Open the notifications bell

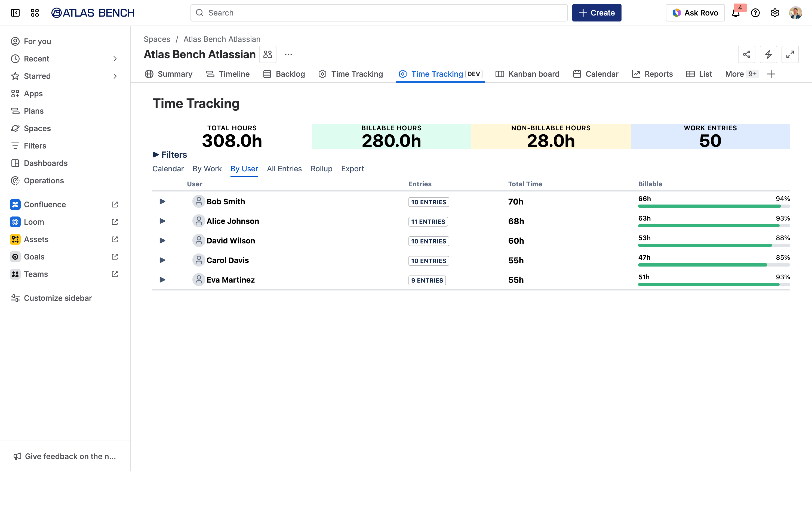click(x=736, y=13)
